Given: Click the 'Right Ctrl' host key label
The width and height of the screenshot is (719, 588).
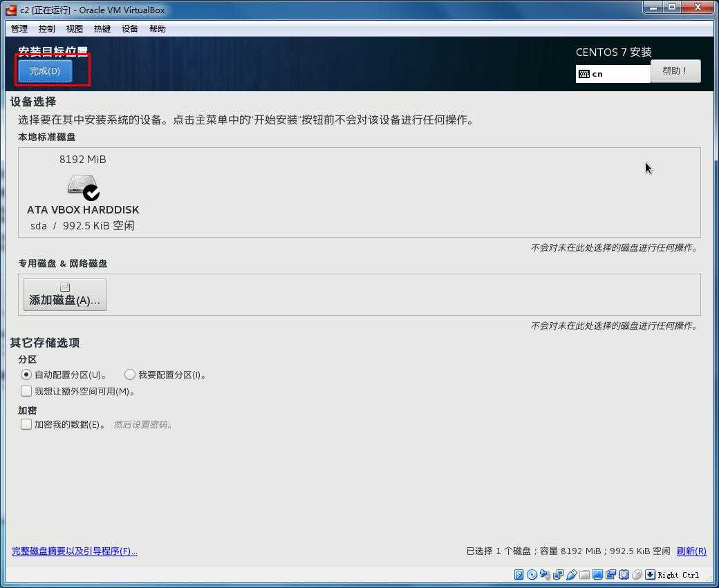Looking at the screenshot, I should [x=679, y=575].
